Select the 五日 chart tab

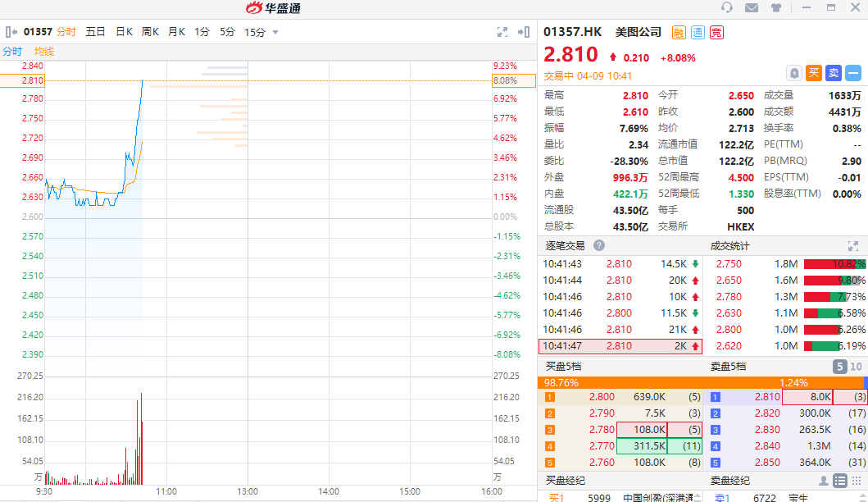point(96,32)
